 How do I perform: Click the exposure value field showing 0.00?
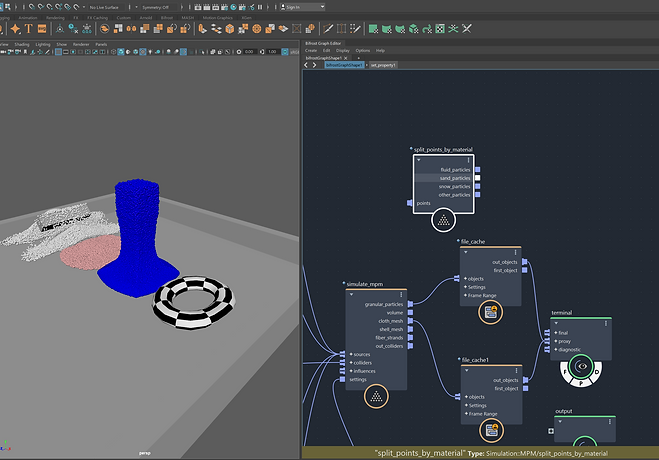(249, 52)
